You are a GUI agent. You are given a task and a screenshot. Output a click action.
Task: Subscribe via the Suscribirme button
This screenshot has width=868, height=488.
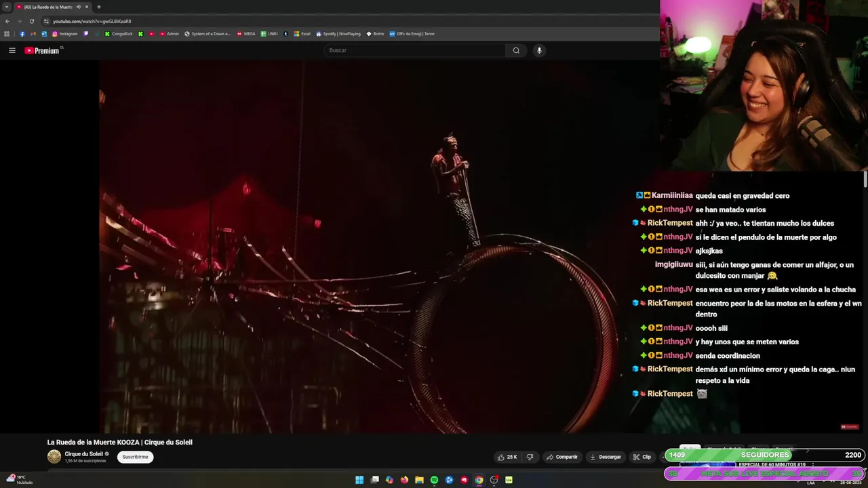coord(135,457)
